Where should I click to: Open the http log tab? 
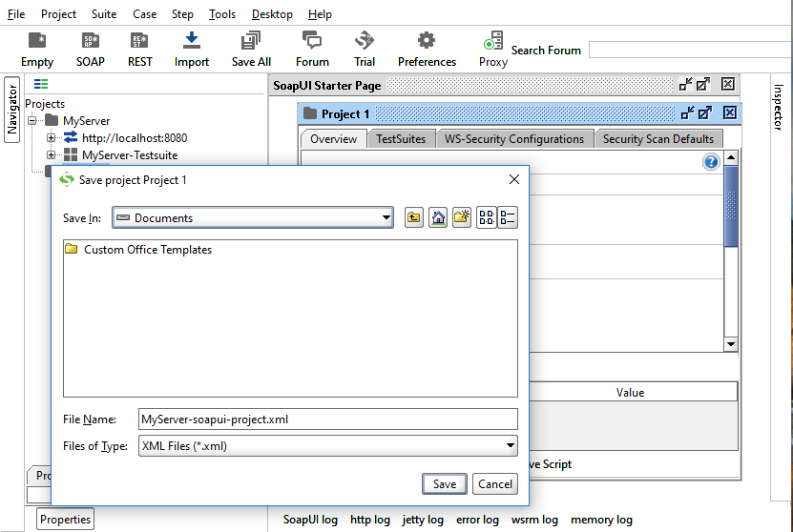tap(370, 520)
